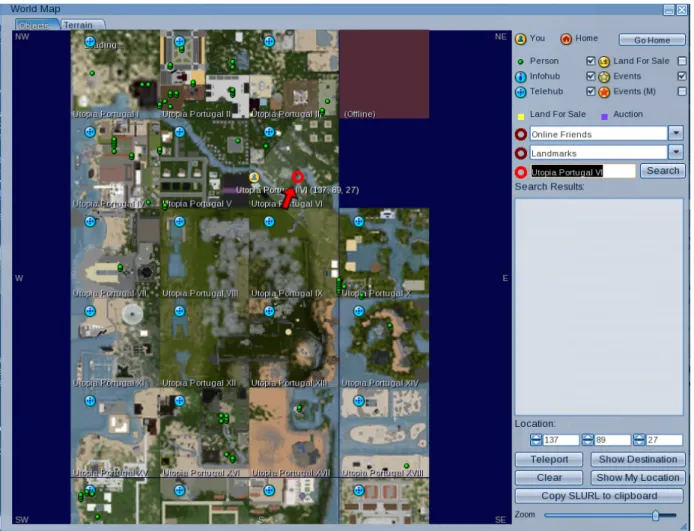
Task: Enable the Land For Sale checkbox
Action: point(682,61)
